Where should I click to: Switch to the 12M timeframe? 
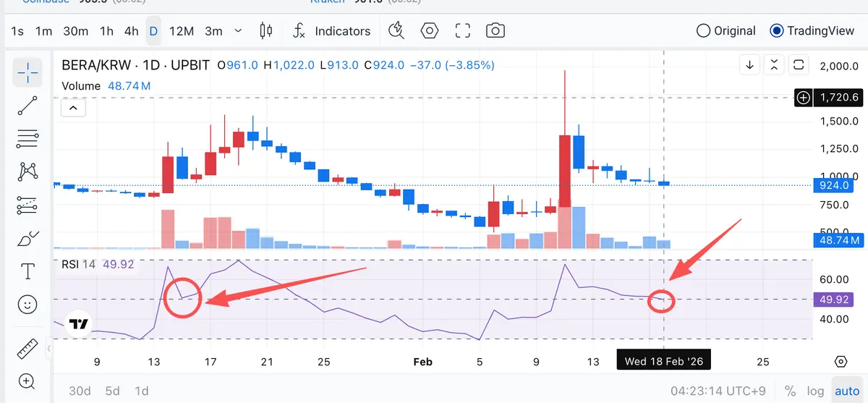[x=182, y=31]
